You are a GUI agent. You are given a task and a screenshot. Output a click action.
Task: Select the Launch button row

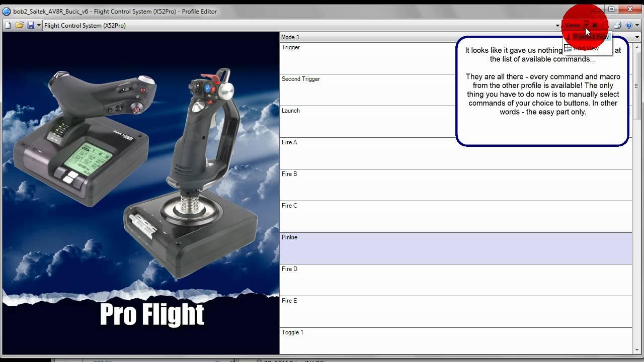point(456,122)
